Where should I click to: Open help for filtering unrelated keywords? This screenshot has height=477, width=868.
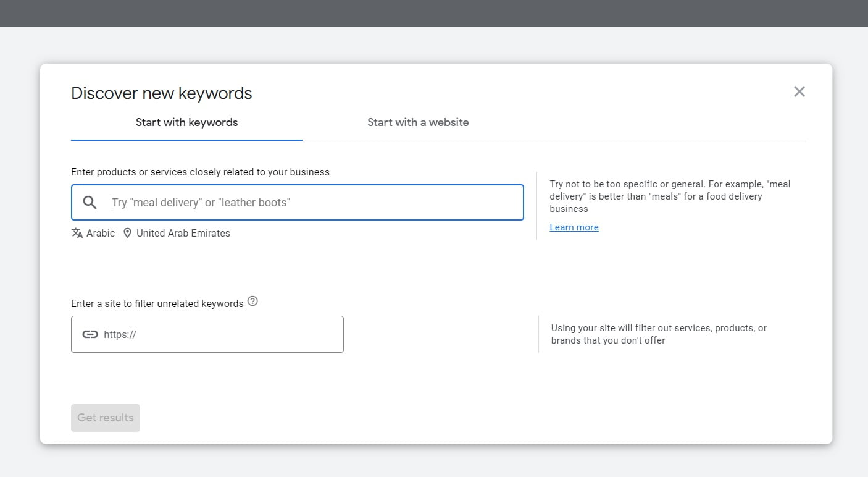click(x=252, y=302)
